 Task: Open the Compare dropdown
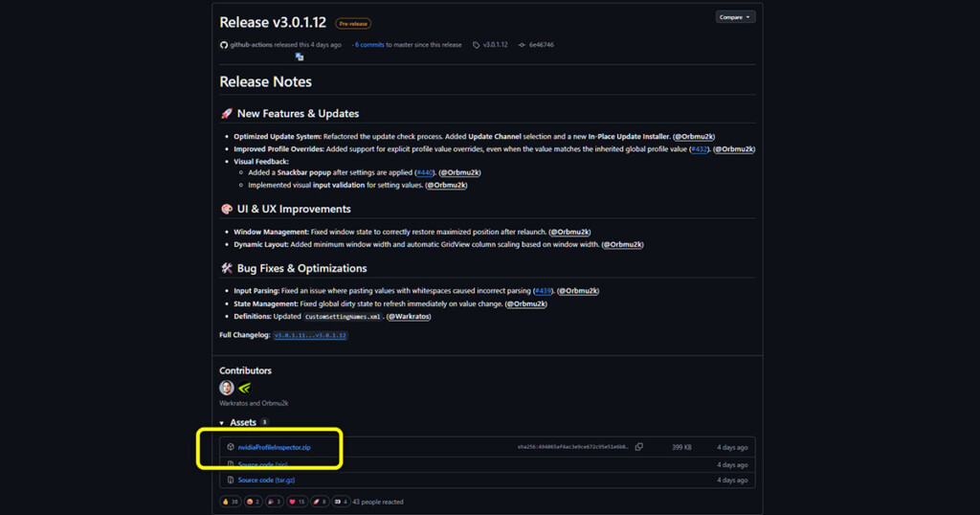(x=735, y=17)
